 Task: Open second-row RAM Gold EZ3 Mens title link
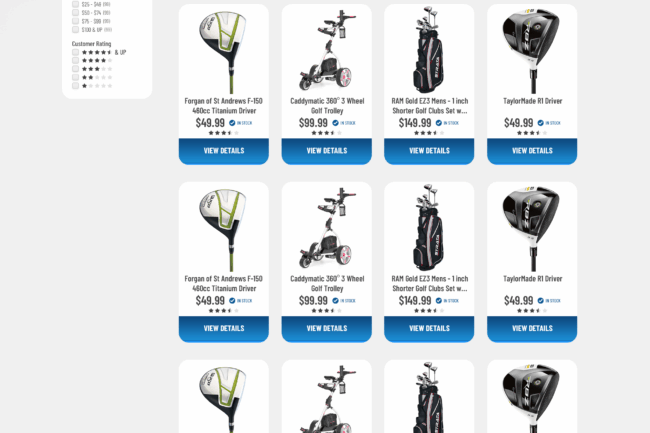(x=429, y=283)
